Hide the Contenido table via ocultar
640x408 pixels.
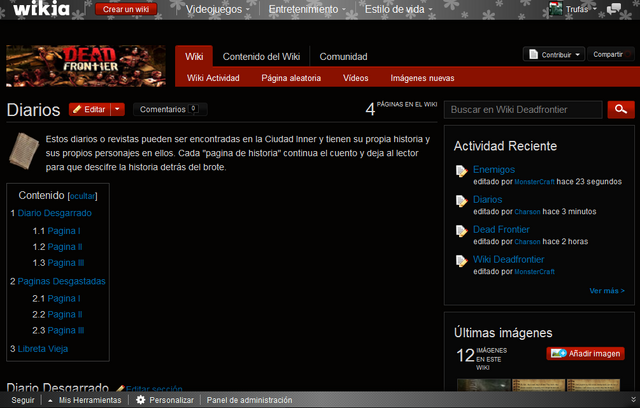[x=82, y=196]
